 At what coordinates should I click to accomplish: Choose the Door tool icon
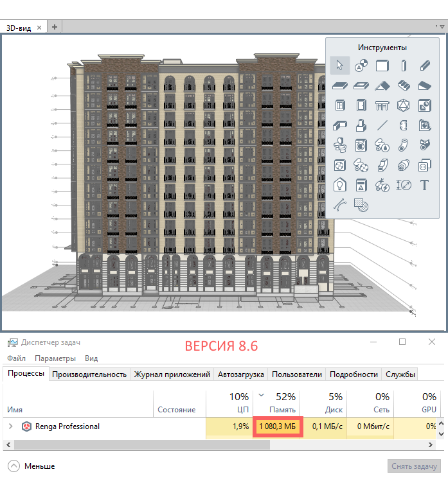361,105
